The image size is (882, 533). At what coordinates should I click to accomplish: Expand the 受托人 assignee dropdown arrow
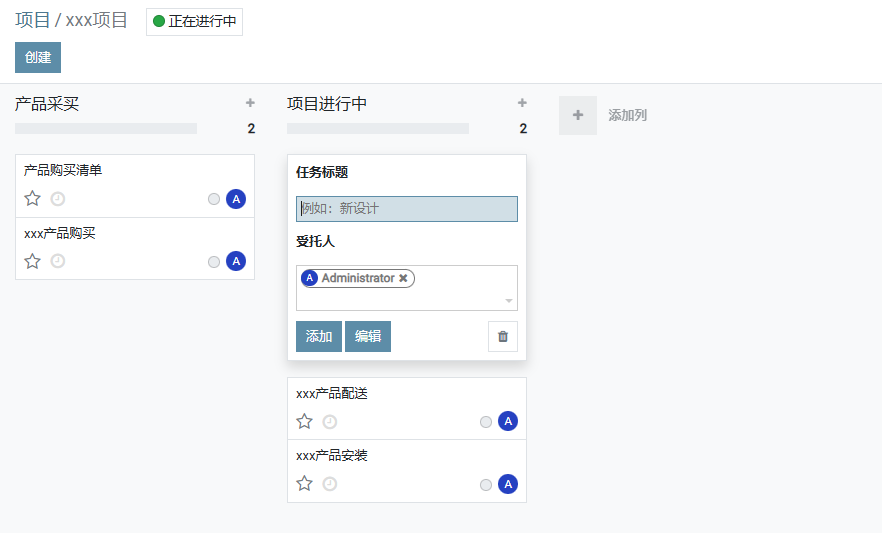(509, 301)
